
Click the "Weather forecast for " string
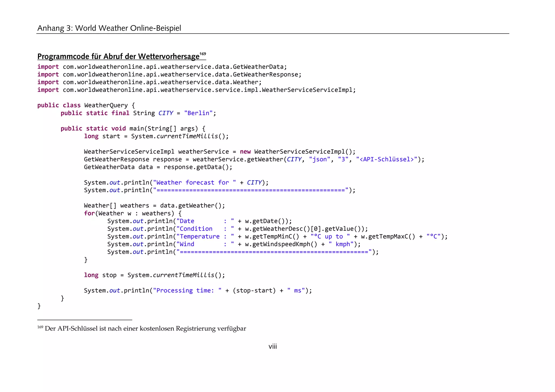pos(194,182)
